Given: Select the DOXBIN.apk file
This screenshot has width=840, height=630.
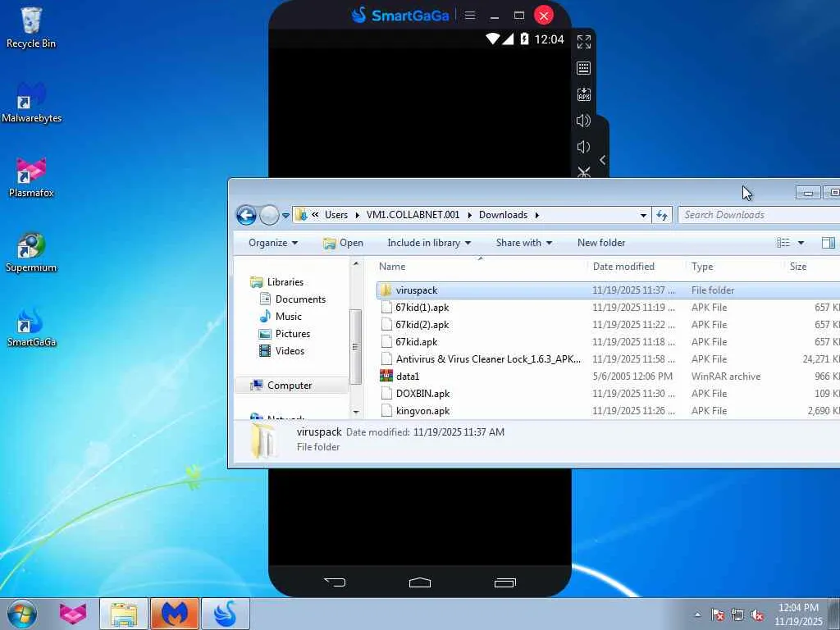Looking at the screenshot, I should 608,393.
